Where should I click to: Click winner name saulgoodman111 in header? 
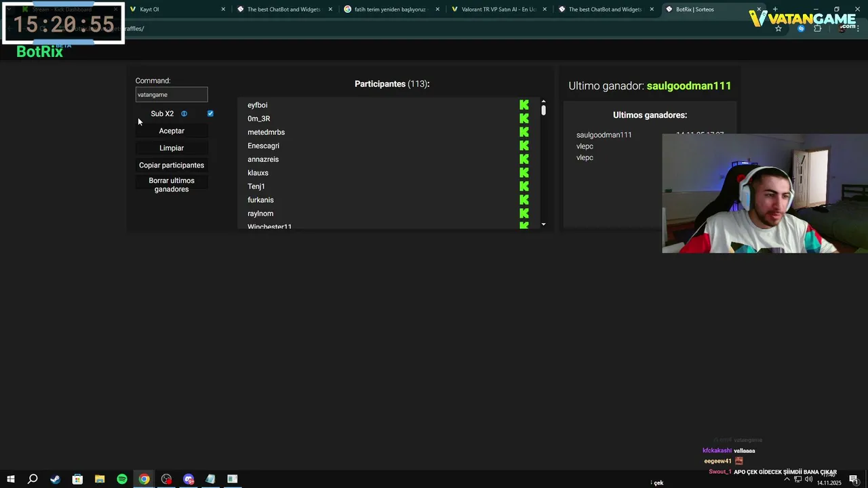click(x=689, y=86)
